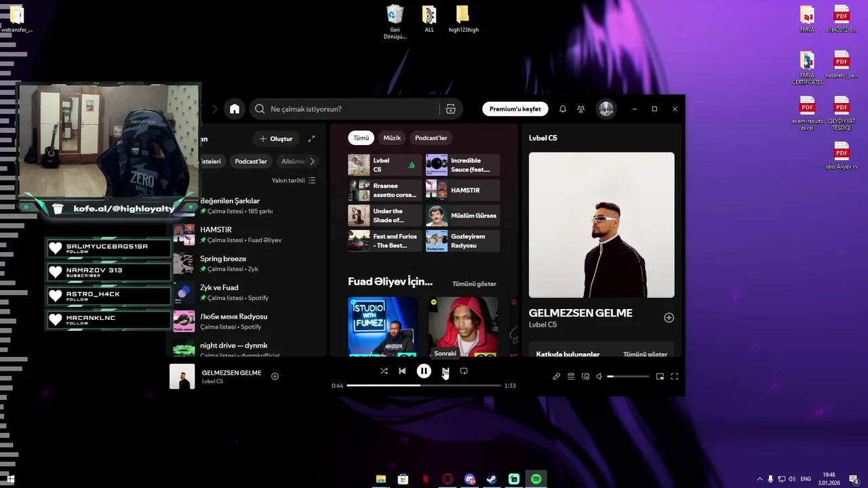Toggle repeat mode
Viewport: 868px width, 488px height.
[x=464, y=371]
